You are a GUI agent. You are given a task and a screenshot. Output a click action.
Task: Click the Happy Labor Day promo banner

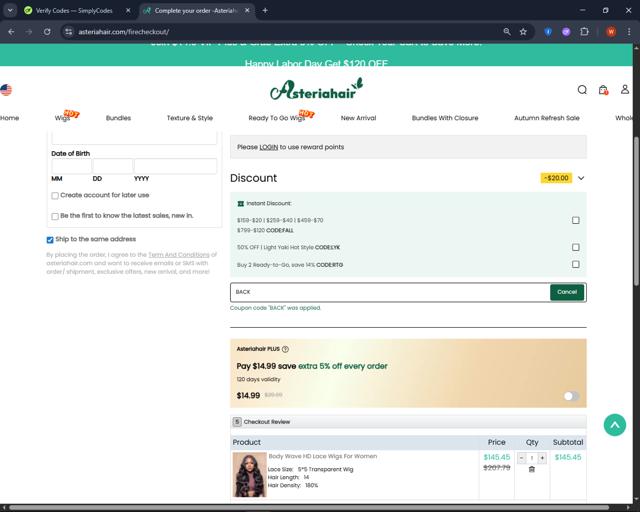(x=316, y=63)
